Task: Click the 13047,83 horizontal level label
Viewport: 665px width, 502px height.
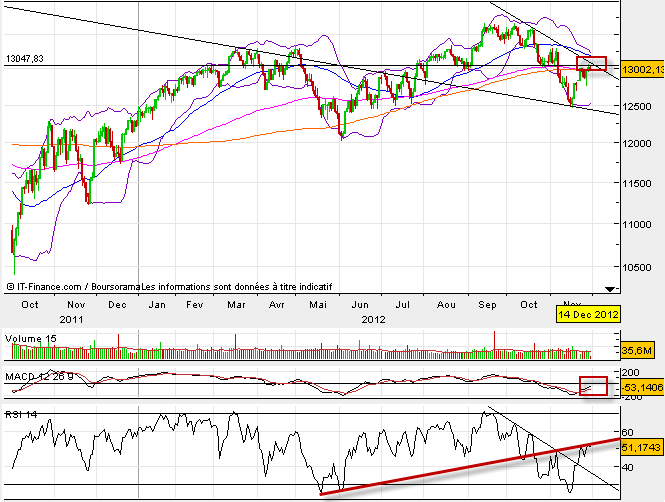Action: (27, 59)
